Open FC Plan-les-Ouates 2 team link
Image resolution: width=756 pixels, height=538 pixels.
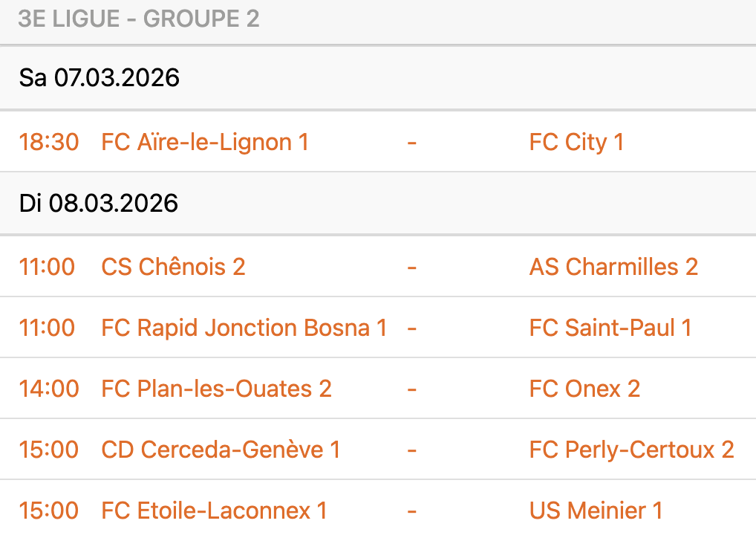click(x=216, y=389)
